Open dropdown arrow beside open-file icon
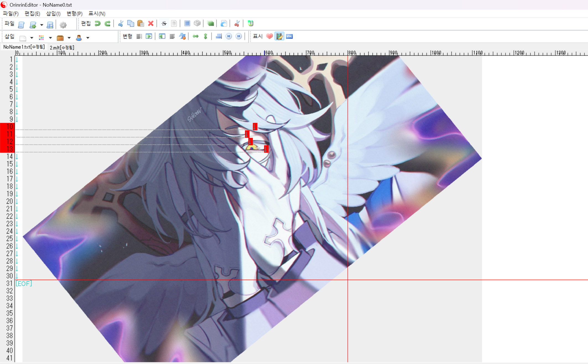This screenshot has height=364, width=588. coord(42,25)
